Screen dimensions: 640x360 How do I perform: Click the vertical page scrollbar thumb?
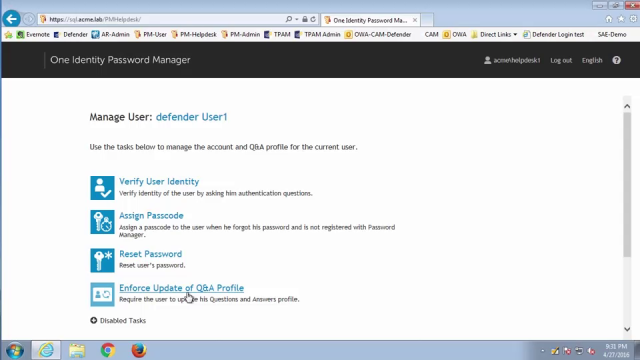[x=627, y=184]
